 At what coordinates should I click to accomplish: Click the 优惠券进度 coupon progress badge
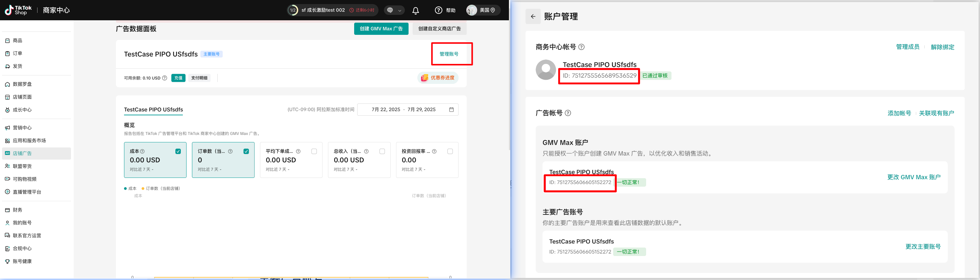pos(438,78)
